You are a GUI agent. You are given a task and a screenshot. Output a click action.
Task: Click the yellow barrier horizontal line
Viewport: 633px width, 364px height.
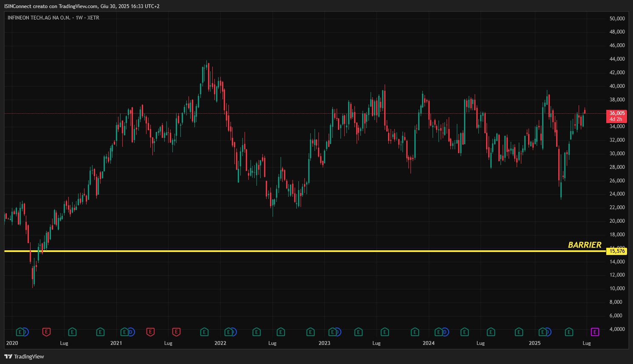point(305,251)
